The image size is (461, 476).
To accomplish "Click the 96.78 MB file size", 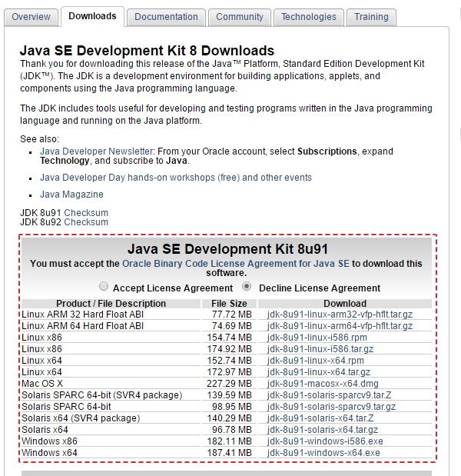I will coord(232,430).
